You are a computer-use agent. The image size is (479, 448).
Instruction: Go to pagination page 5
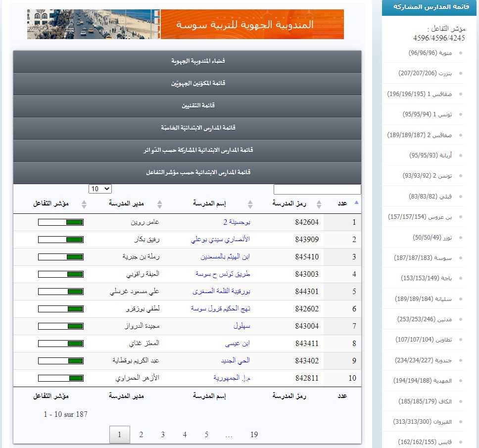[x=206, y=434]
